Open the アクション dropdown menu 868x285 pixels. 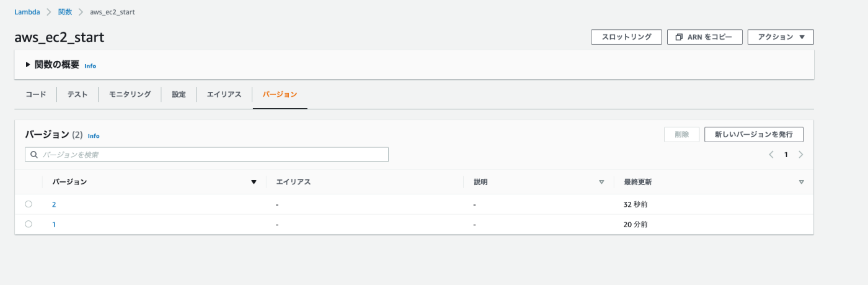point(781,37)
